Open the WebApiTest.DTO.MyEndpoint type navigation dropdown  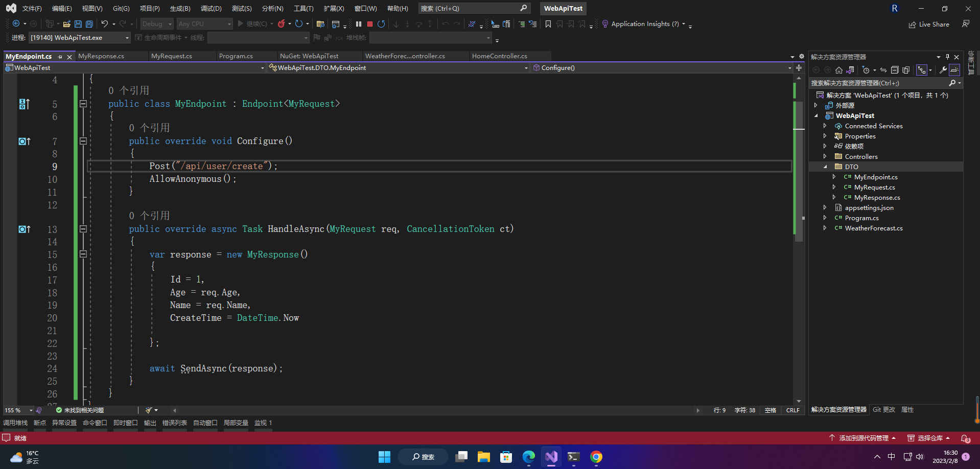coord(399,67)
